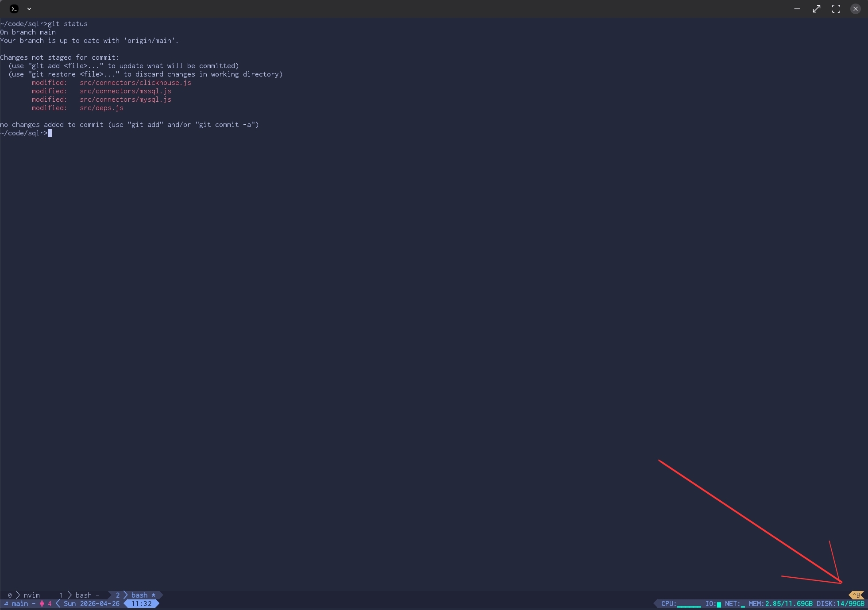Image resolution: width=868 pixels, height=610 pixels.
Task: Click the ^B prefix indicator badge
Action: [857, 595]
